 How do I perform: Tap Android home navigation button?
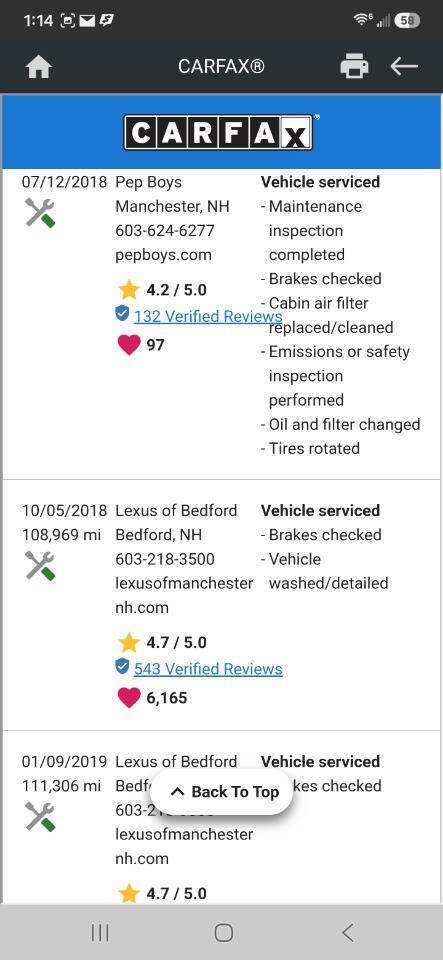(223, 932)
